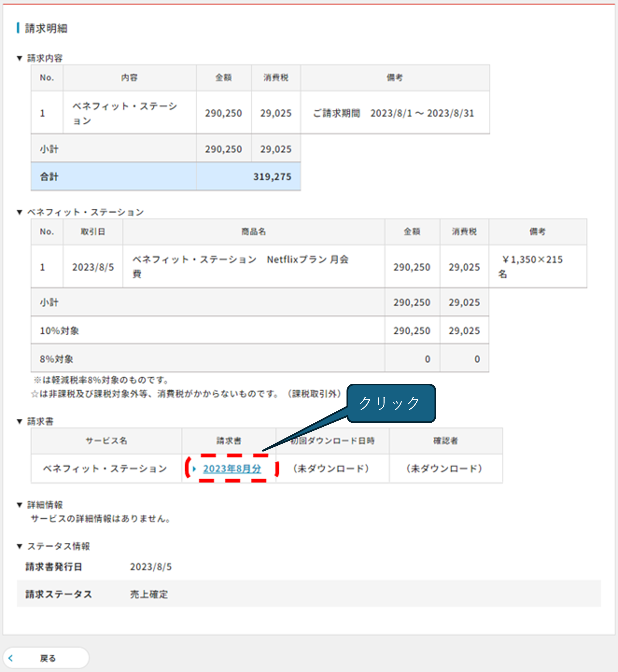Click the サービス名 column header
The height and width of the screenshot is (672, 618).
pos(106,441)
